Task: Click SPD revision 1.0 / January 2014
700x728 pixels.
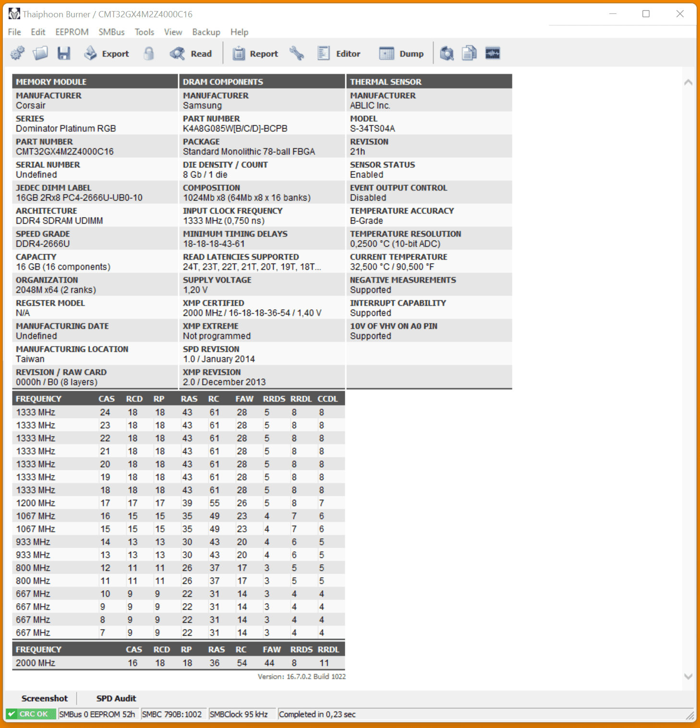Action: pyautogui.click(x=219, y=359)
